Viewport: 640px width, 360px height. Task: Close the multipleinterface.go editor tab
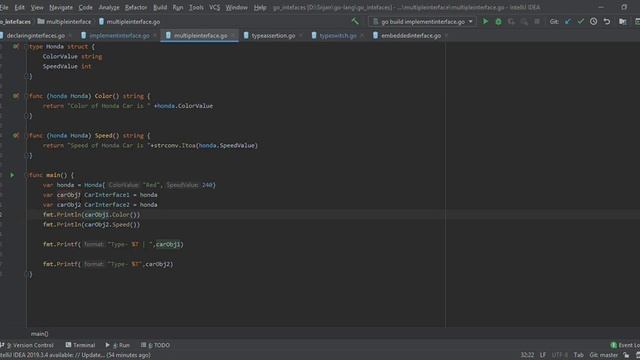[233, 36]
